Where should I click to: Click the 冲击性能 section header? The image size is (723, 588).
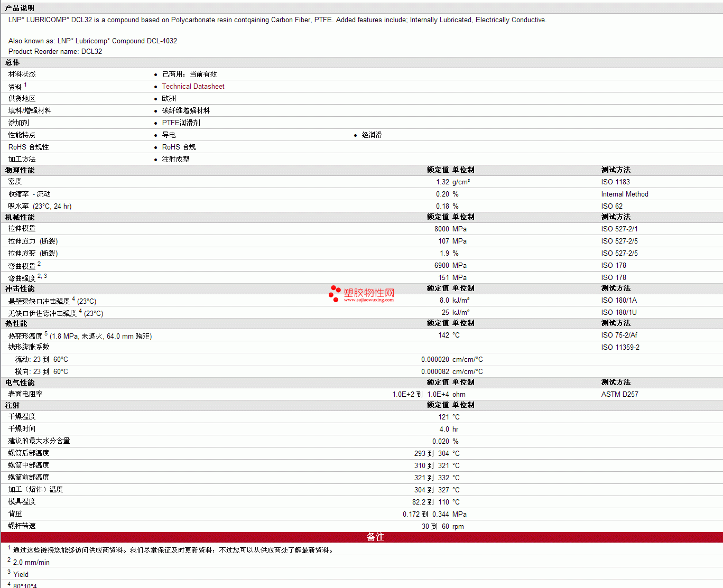pos(20,288)
